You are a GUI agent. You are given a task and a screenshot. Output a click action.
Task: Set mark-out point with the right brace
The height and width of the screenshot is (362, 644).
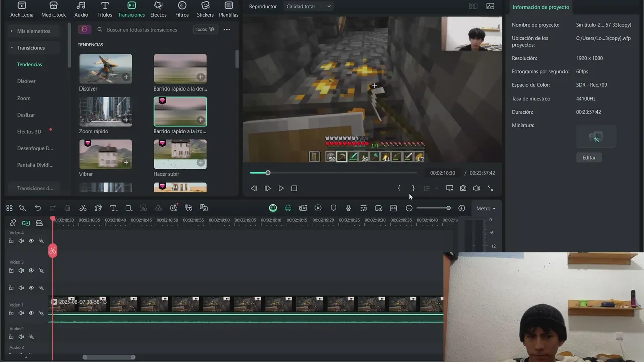coord(413,188)
